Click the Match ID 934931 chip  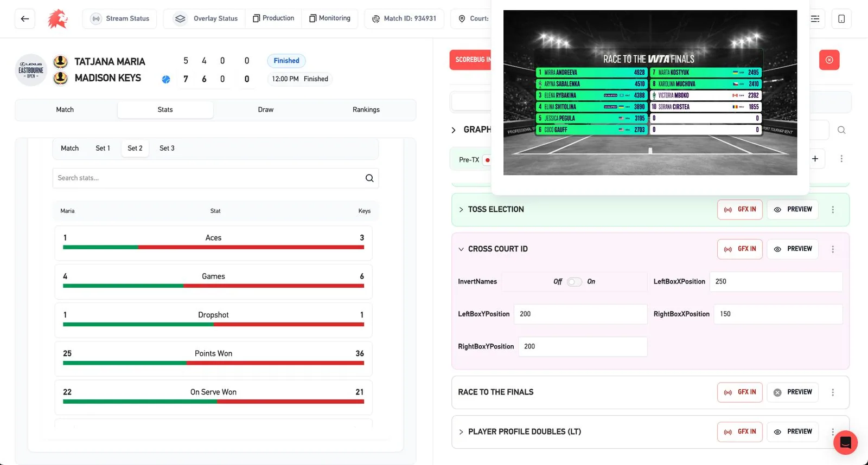point(404,18)
